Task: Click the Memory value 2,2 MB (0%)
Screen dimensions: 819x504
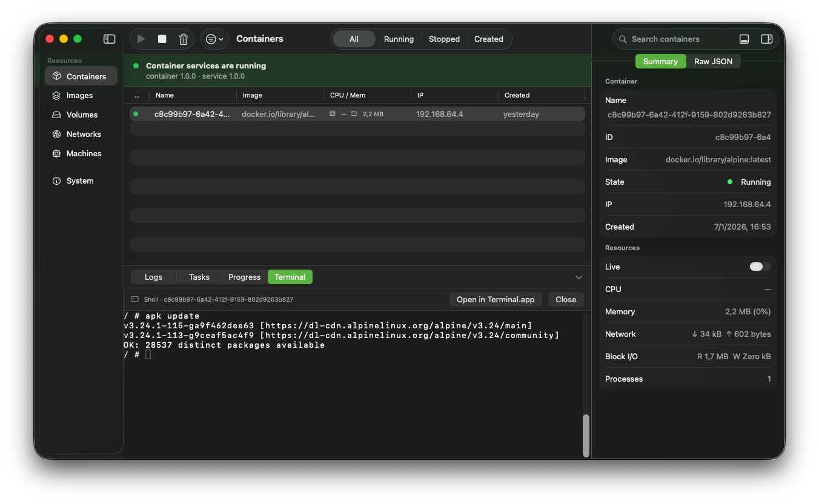Action: pos(748,311)
